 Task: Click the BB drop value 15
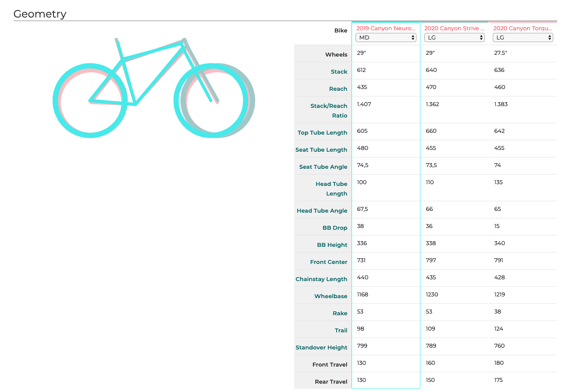click(x=497, y=226)
